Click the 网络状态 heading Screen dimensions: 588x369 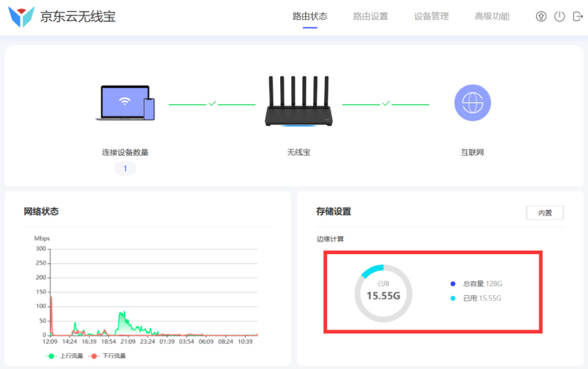pos(41,211)
